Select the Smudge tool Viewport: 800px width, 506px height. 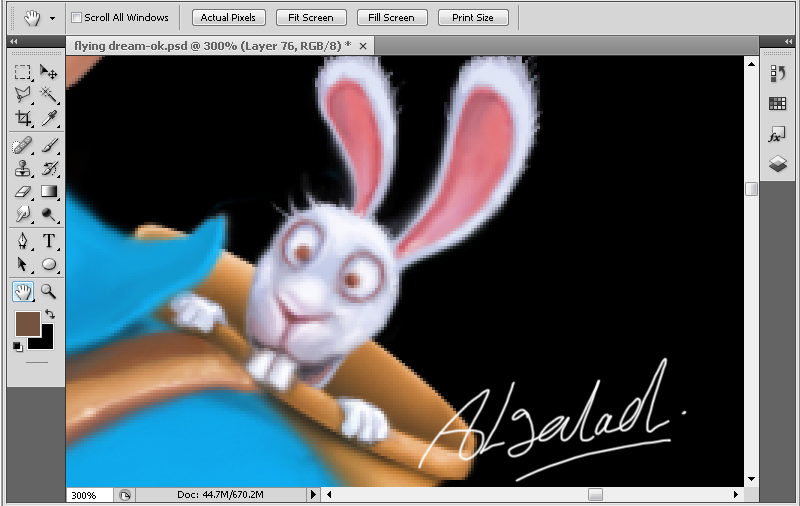(22, 214)
